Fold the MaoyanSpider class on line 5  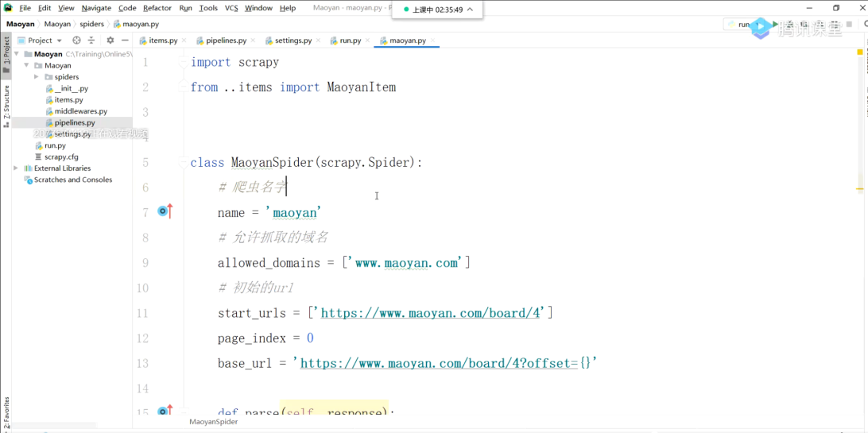tap(183, 163)
